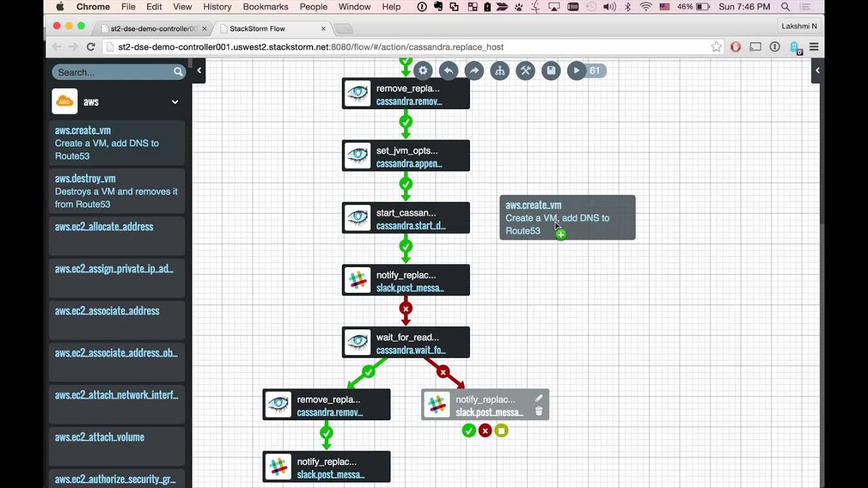Redo change in Flow toolbar
The image size is (868, 488).
tap(474, 70)
